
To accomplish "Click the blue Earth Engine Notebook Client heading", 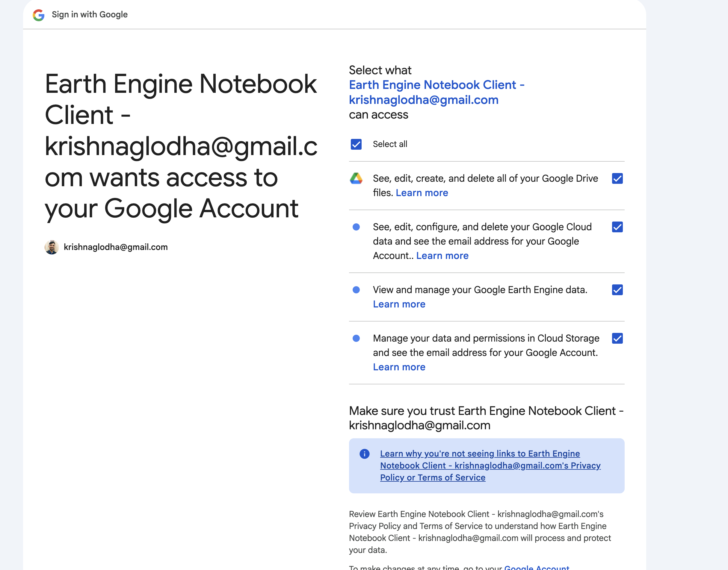I will click(437, 93).
